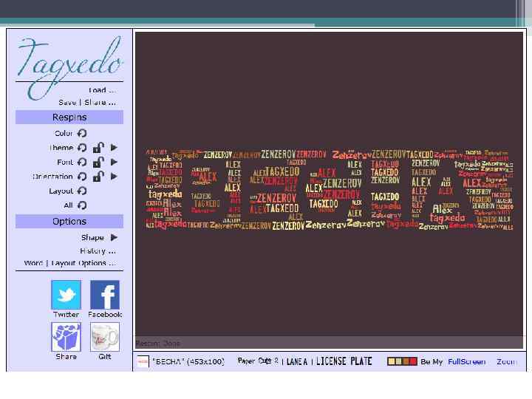Click the Color label
Viewport: 532px width, 399px height.
(x=64, y=133)
